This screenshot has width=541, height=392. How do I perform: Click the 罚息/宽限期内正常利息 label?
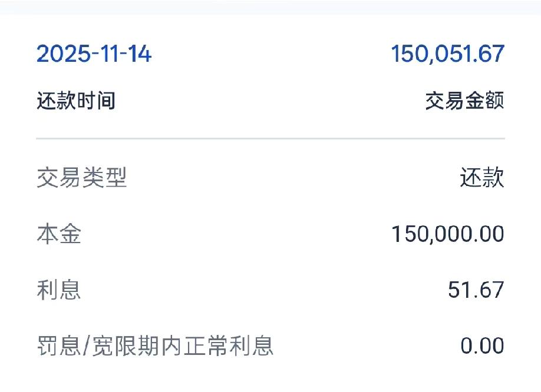point(155,346)
